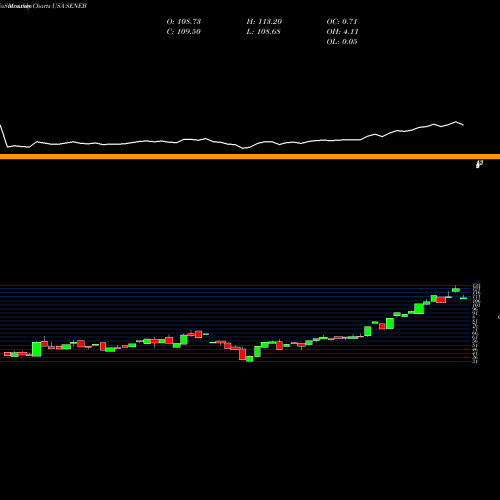Click the lowest green candlestick at chart trough
500x500 pixels.
point(250,359)
